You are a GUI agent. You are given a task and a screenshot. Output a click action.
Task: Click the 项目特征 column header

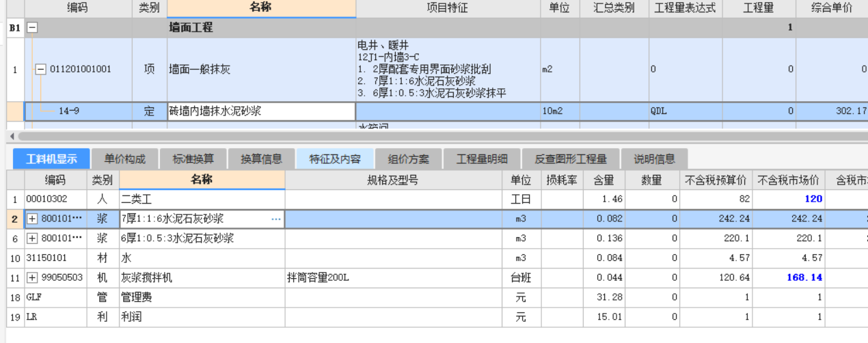coord(447,8)
